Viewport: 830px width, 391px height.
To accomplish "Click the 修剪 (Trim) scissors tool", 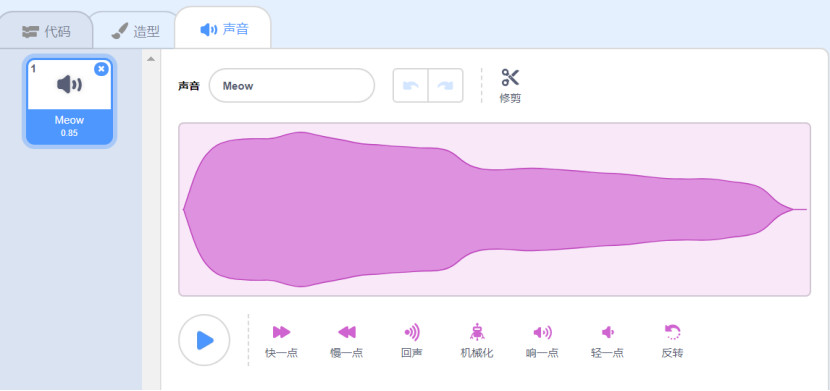I will (x=510, y=85).
